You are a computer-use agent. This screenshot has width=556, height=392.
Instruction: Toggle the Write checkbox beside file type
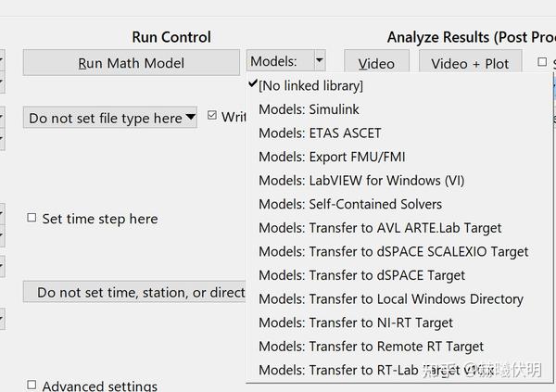(x=212, y=117)
